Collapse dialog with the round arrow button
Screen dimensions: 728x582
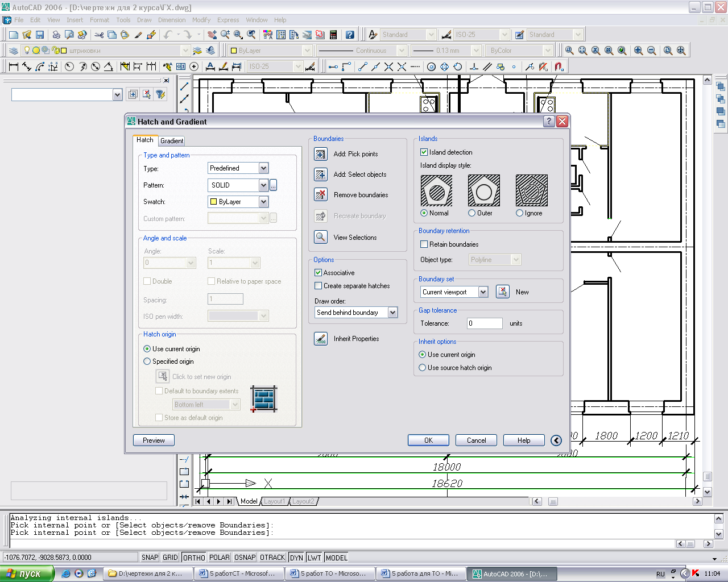556,440
